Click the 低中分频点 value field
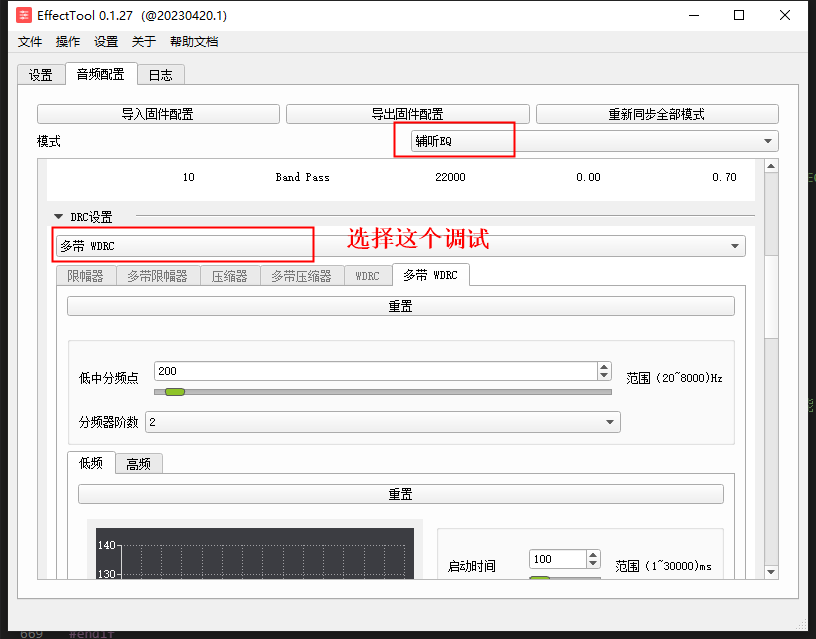 (x=376, y=371)
